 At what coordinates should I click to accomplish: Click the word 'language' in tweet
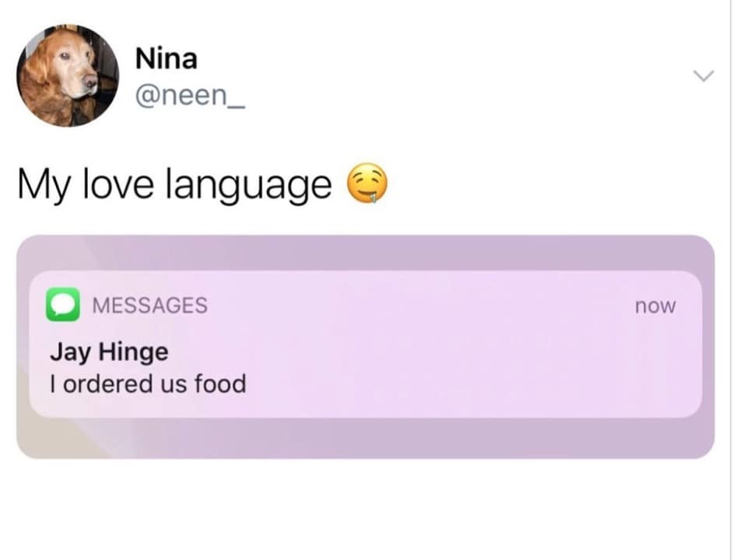tap(249, 186)
